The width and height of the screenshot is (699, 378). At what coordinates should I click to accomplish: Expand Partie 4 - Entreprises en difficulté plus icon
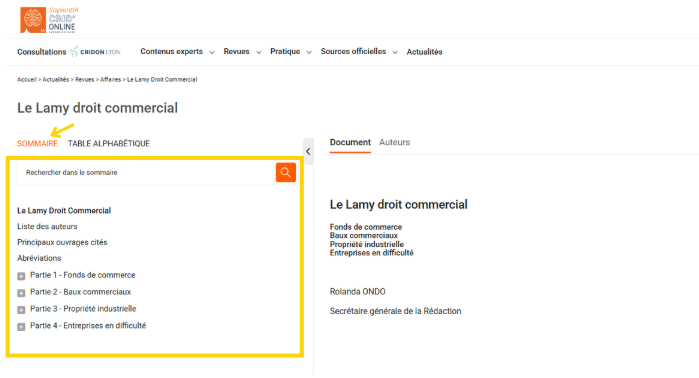click(21, 327)
